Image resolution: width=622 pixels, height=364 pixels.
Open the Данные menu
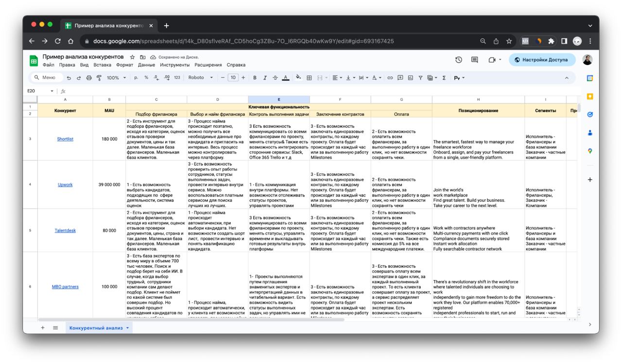146,65
